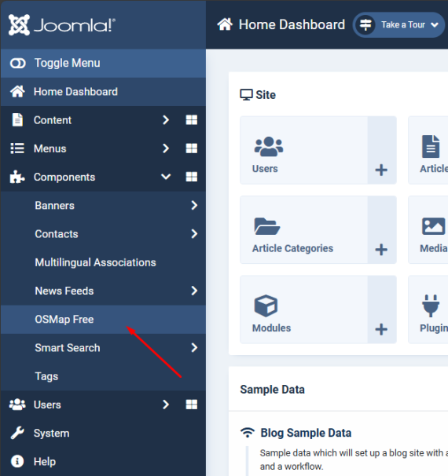Click the System wrench icon
The height and width of the screenshot is (476, 448).
coord(17,433)
